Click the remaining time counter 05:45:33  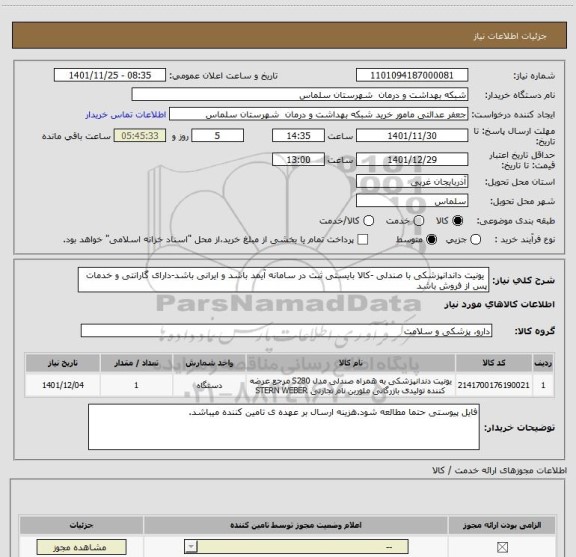point(140,136)
